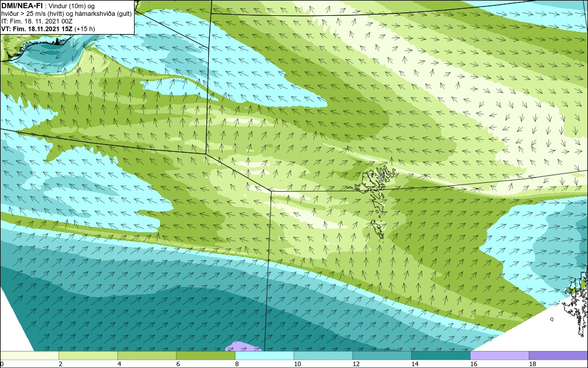
Task: Click the 2-4 m/s light green legend swatch
Action: [x=88, y=355]
